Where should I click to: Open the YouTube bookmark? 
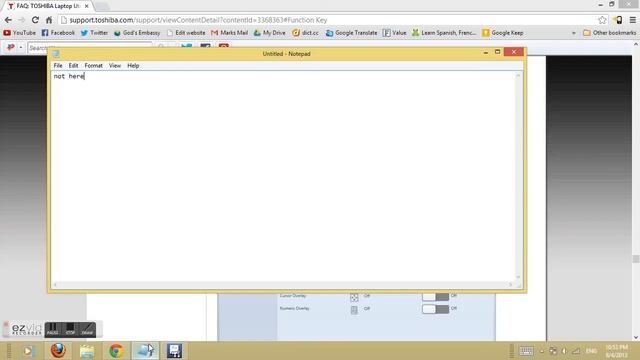(20, 33)
